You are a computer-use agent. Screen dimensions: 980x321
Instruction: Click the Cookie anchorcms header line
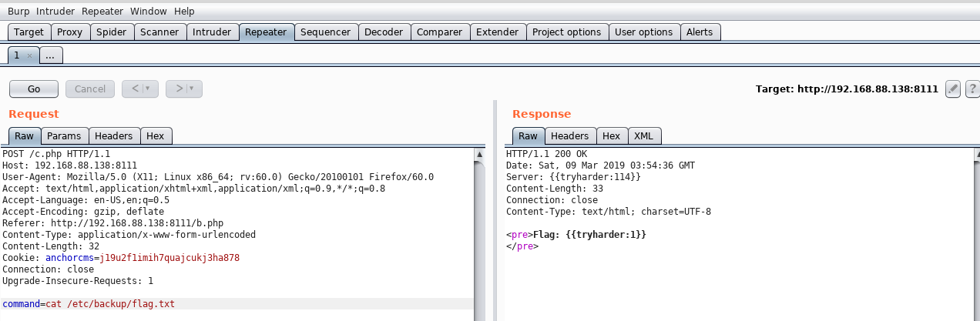pos(121,258)
